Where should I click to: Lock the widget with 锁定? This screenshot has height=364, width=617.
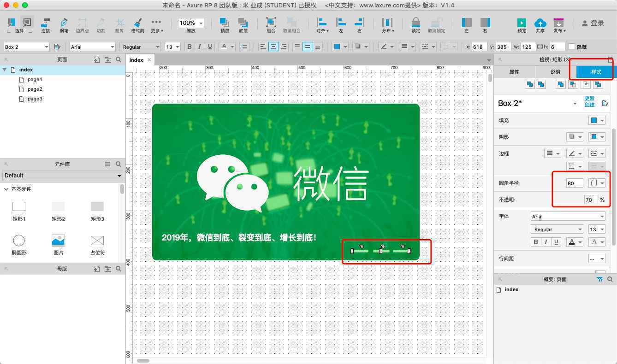(x=416, y=25)
